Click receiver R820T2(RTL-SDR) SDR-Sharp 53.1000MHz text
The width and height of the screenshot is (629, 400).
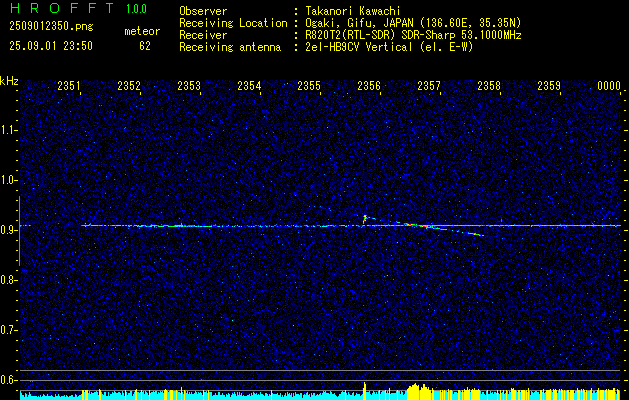[x=413, y=35]
